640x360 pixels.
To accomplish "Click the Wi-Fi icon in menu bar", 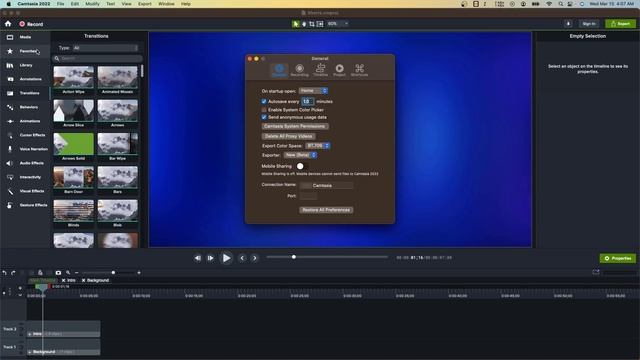I will pyautogui.click(x=549, y=4).
